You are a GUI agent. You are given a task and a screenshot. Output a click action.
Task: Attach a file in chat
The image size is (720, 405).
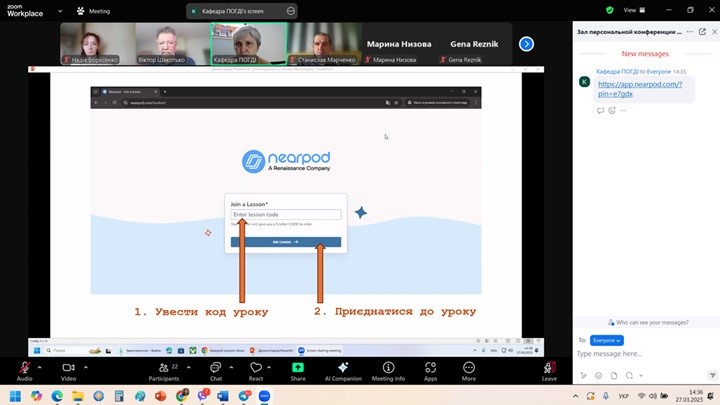(614, 376)
